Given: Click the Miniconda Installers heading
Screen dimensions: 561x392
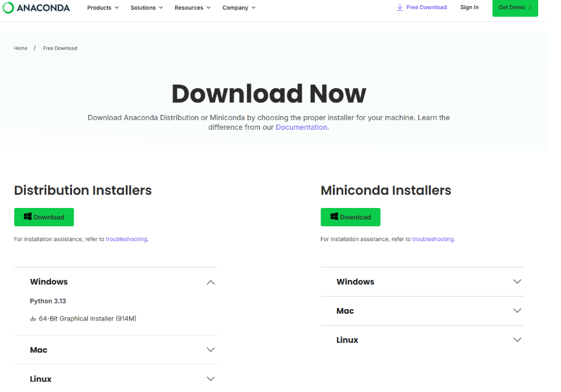Looking at the screenshot, I should pyautogui.click(x=386, y=190).
